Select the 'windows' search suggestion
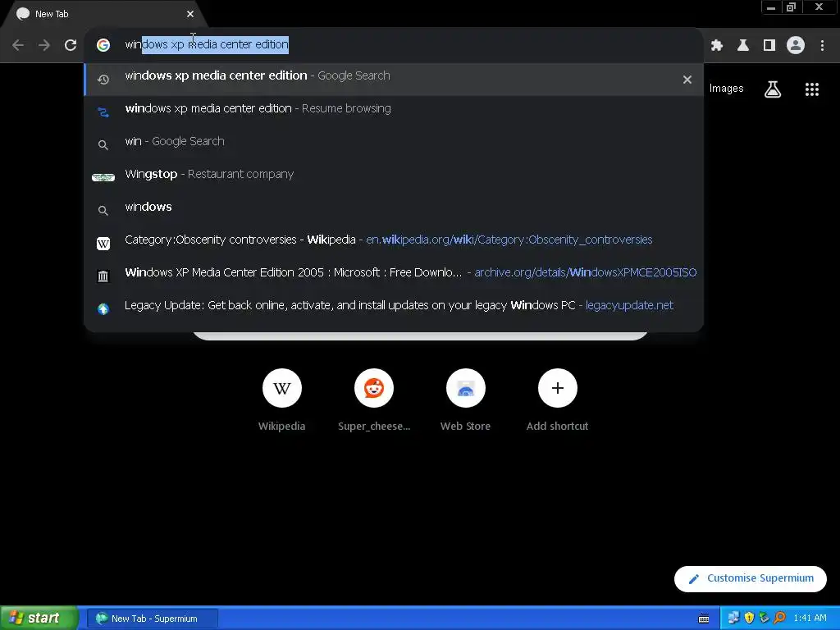840x630 pixels. click(x=394, y=210)
